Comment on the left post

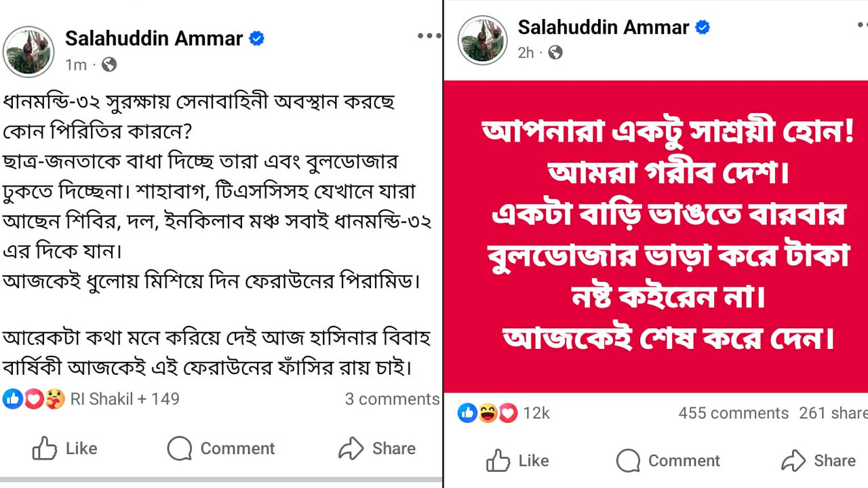click(x=221, y=448)
